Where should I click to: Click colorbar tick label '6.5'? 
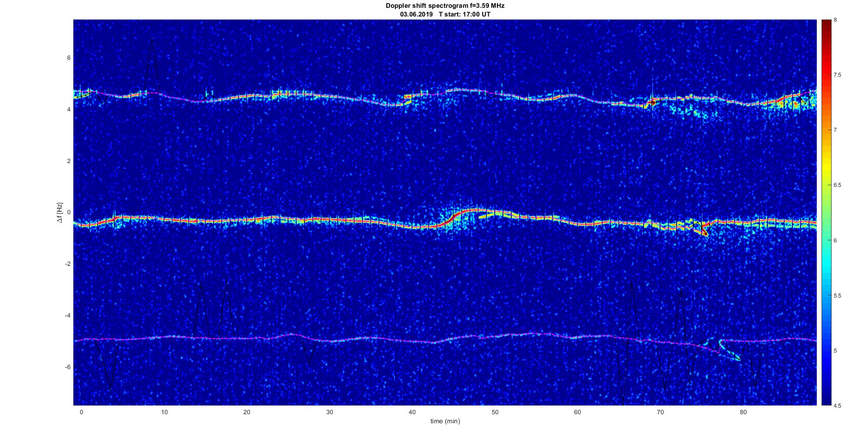837,185
